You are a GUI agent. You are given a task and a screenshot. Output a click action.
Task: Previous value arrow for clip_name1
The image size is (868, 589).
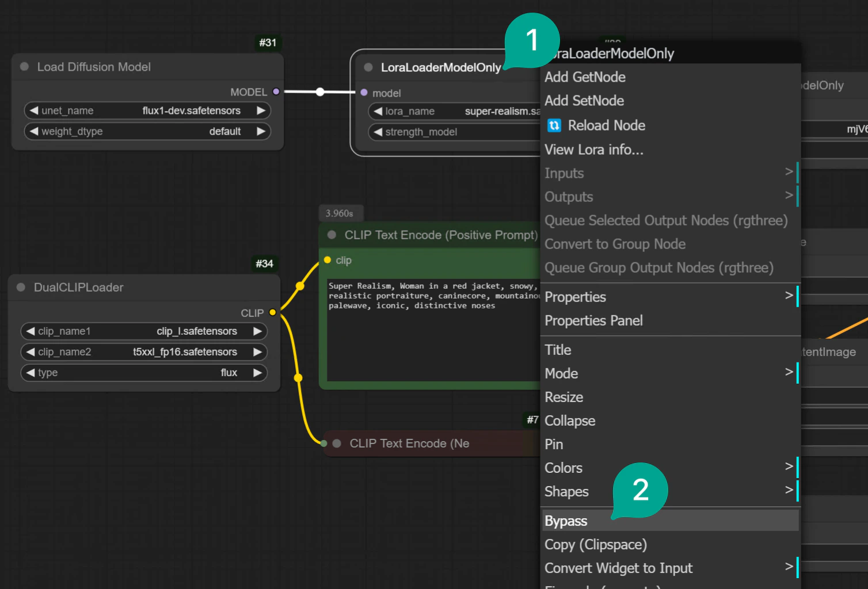pyautogui.click(x=31, y=331)
